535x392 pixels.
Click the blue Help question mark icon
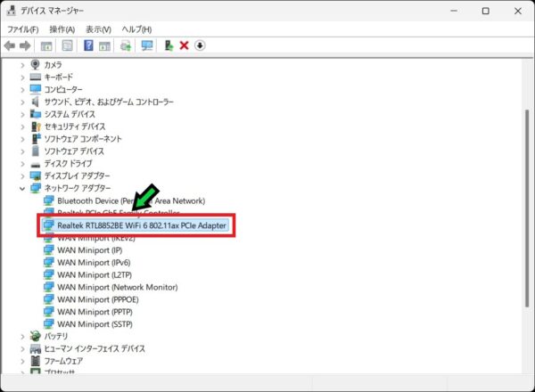click(x=88, y=45)
